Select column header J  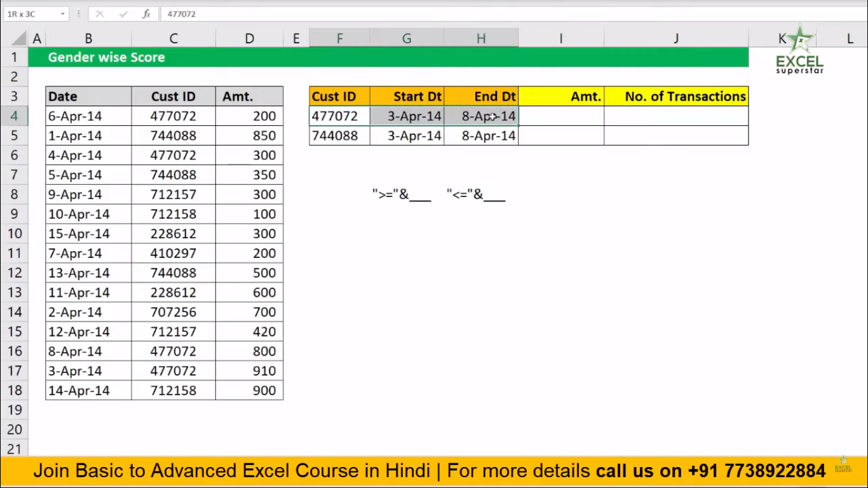(676, 39)
